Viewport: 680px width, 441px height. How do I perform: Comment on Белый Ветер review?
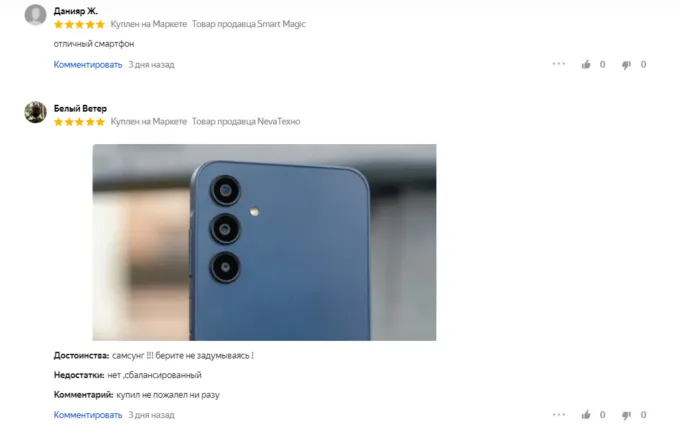[x=88, y=415]
